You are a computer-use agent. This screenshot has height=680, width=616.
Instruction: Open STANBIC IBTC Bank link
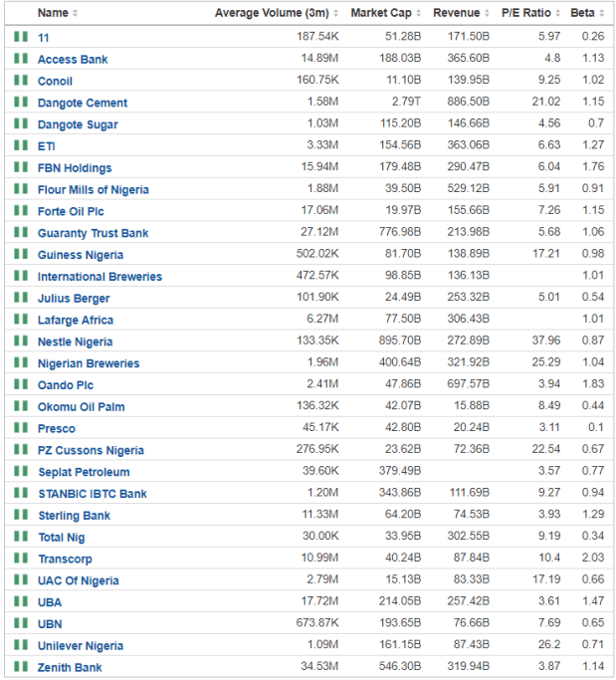(x=93, y=494)
